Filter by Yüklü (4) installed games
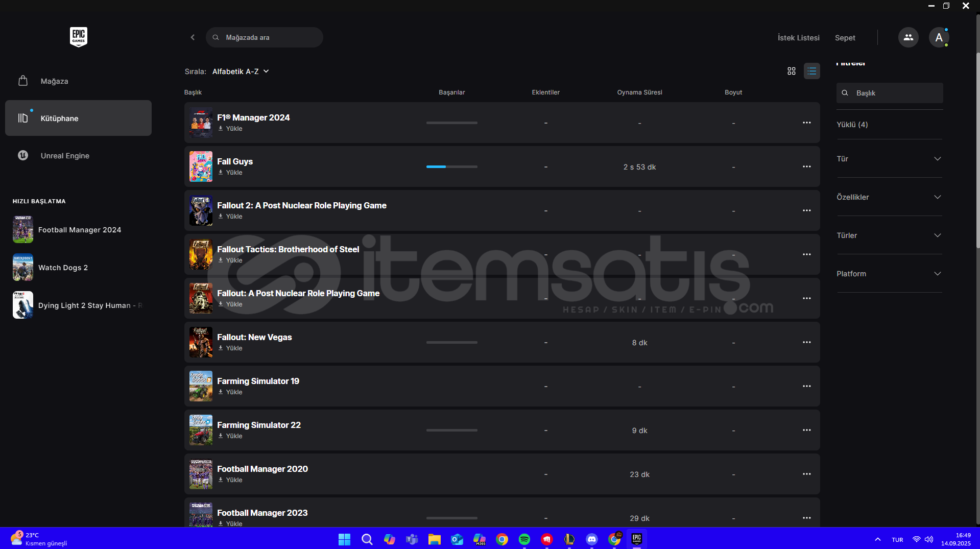980x549 pixels. tap(852, 125)
